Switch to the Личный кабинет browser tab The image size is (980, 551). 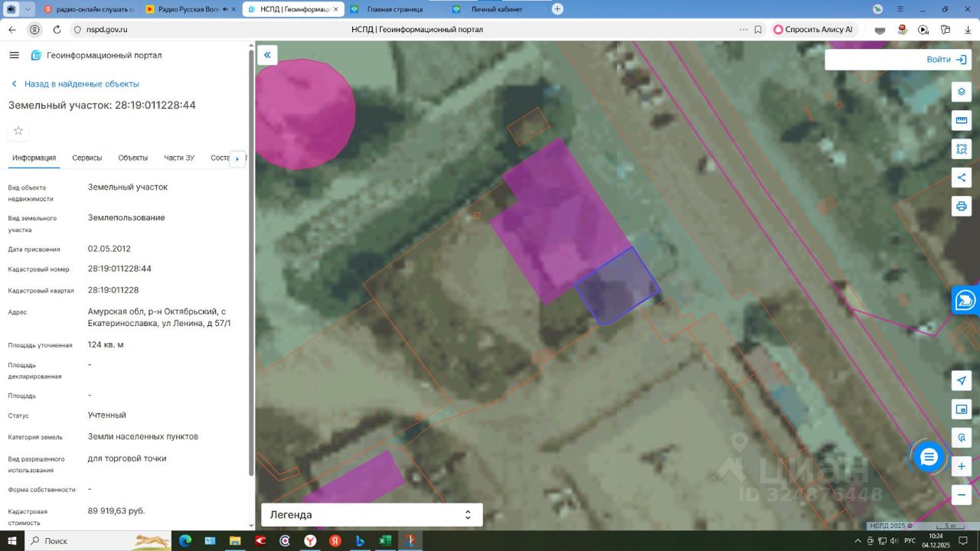[497, 9]
